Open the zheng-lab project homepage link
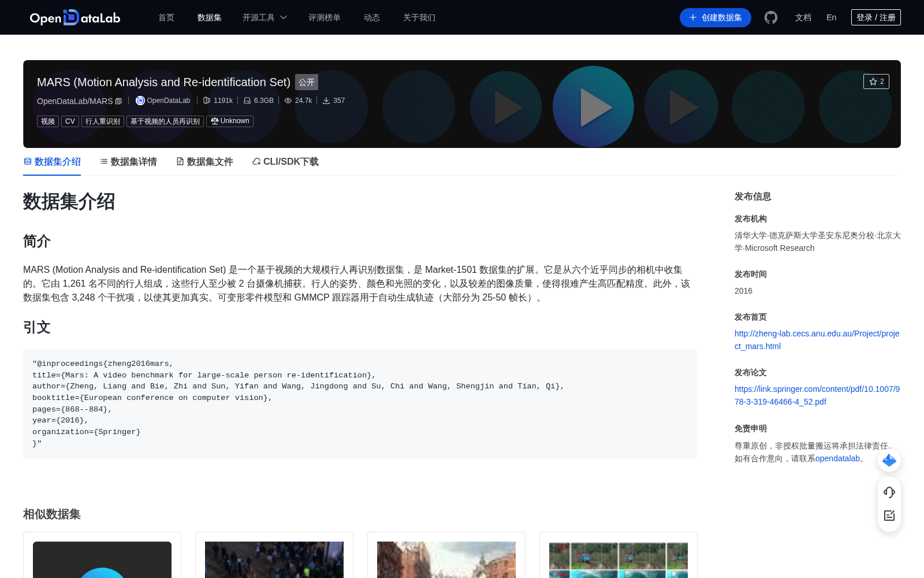The image size is (924, 578). click(817, 340)
